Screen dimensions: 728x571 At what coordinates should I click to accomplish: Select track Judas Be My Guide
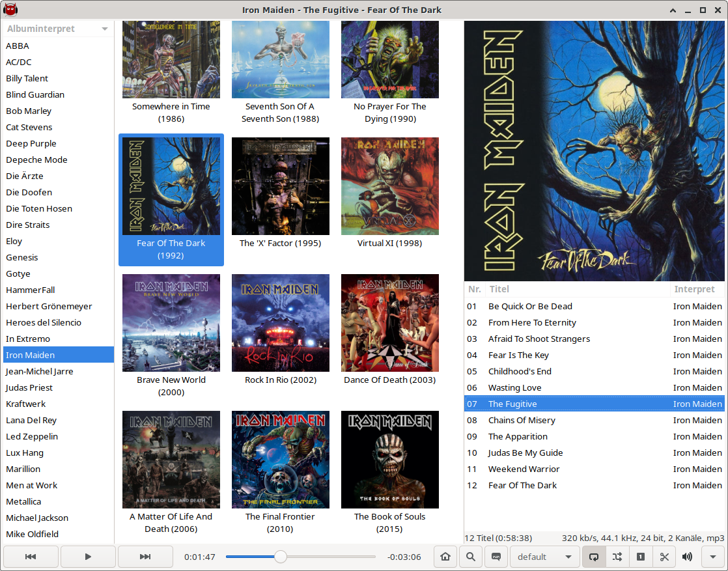point(595,453)
